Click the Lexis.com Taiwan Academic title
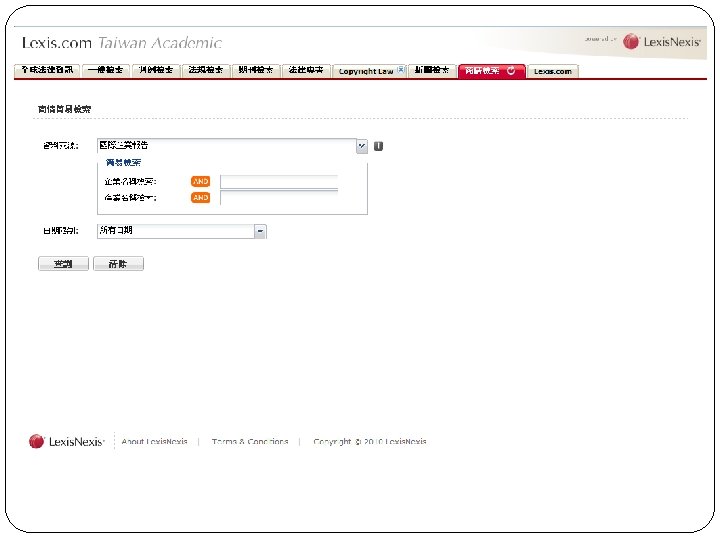The image size is (720, 540). coord(122,43)
